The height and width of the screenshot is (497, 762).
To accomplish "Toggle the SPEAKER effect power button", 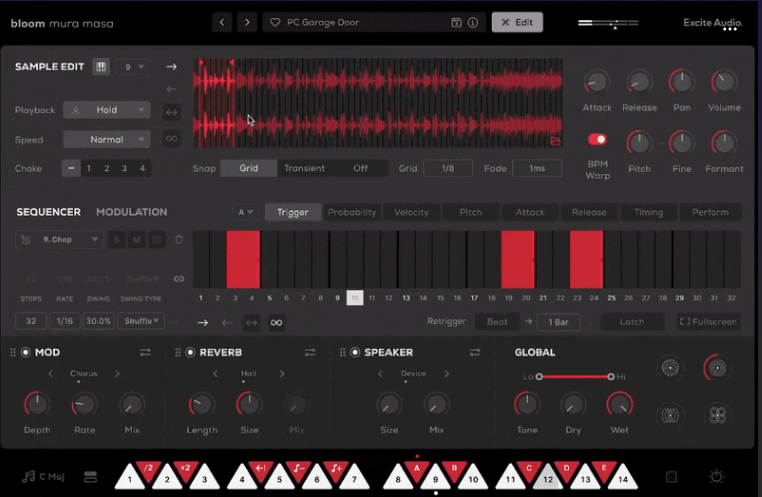I will click(355, 352).
